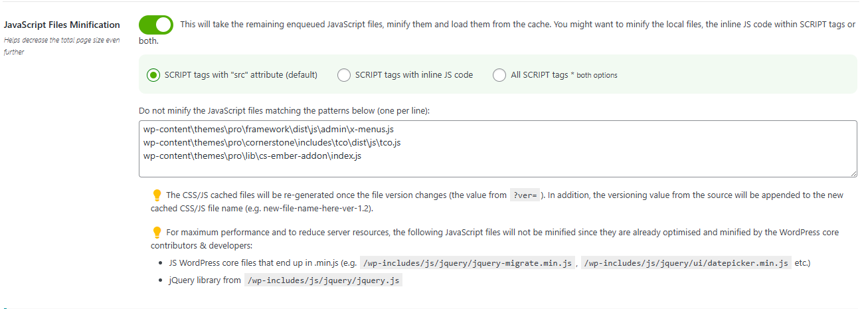This screenshot has height=309, width=868.
Task: Click the JavaScript Files Minification heading
Action: (x=62, y=25)
